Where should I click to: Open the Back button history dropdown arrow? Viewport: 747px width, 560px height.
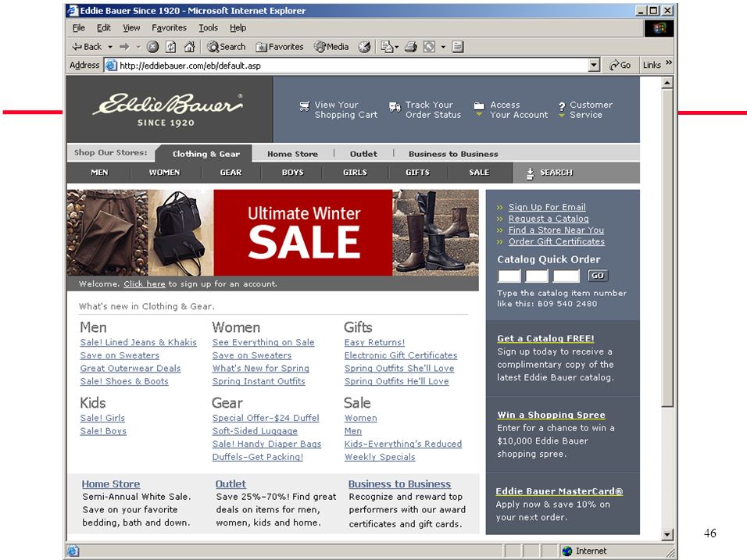point(110,47)
